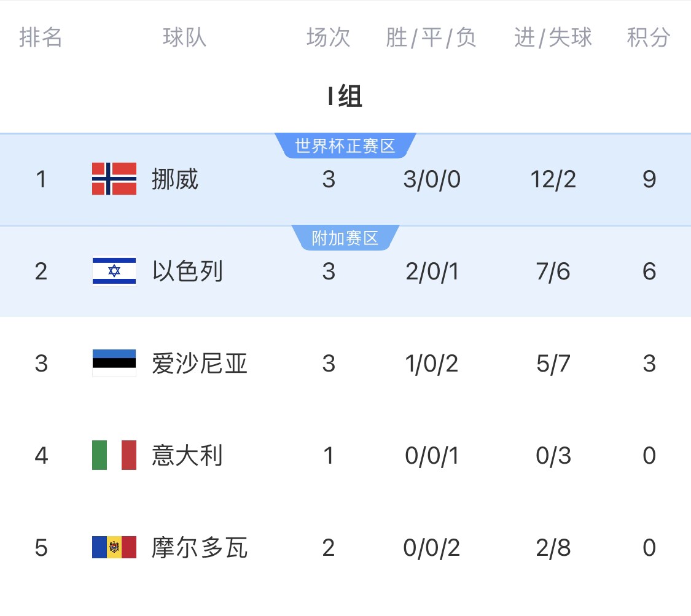691x616 pixels.
Task: Select the 爱沙尼亚 team name
Action: (x=200, y=364)
